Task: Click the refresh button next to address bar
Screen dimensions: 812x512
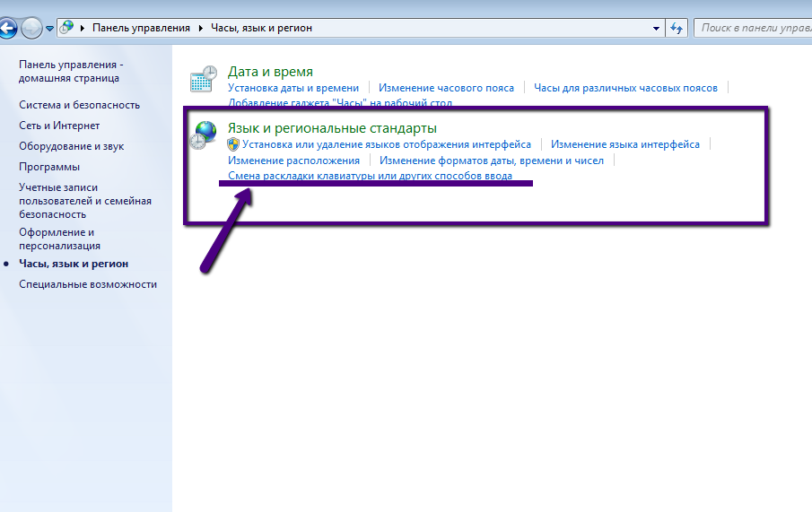Action: [x=677, y=28]
